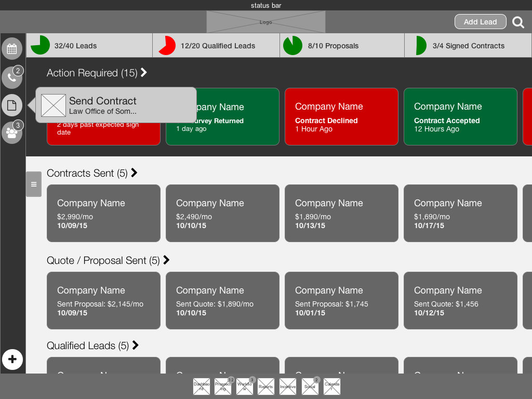Expand Quote / Proposal Sent (5) chevron
The width and height of the screenshot is (532, 399).
tap(166, 260)
